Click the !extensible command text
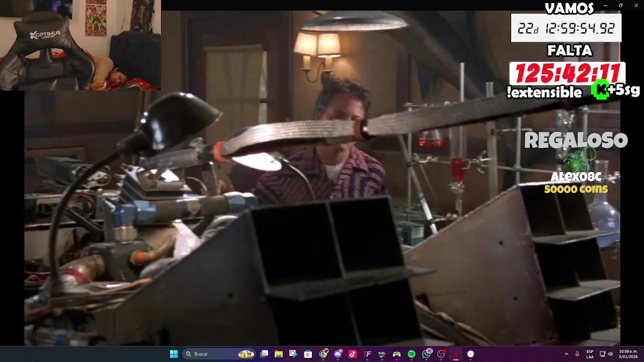Viewport: 644px width, 362px height. point(544,92)
